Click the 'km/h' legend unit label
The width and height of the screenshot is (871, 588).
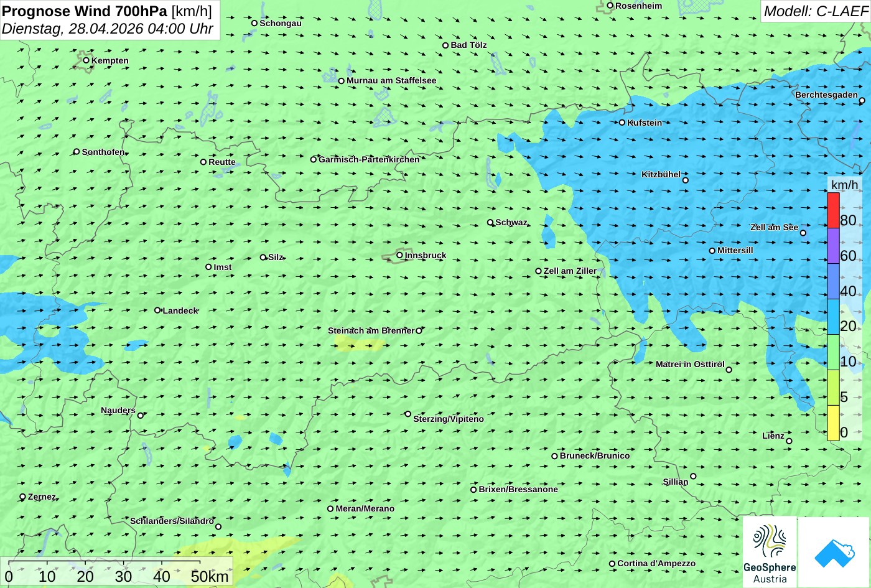[844, 185]
